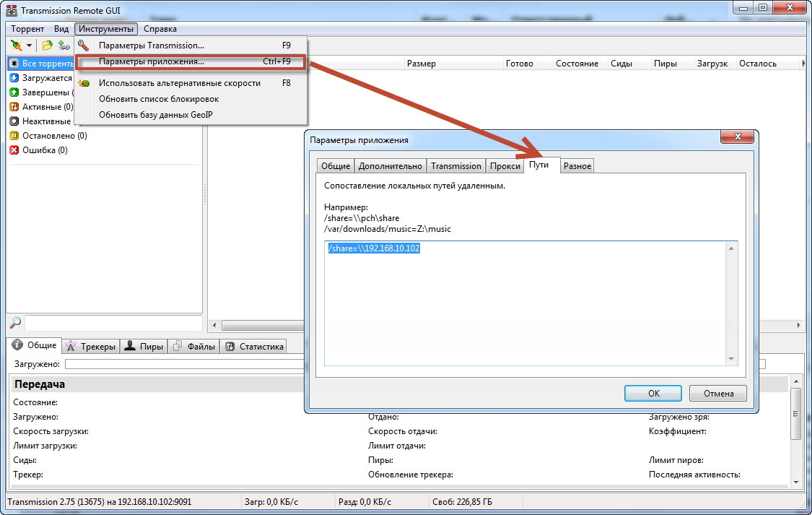Screen dimensions: 812x515
Task: Click the open torrent folder toolbar icon
Action: tap(47, 46)
